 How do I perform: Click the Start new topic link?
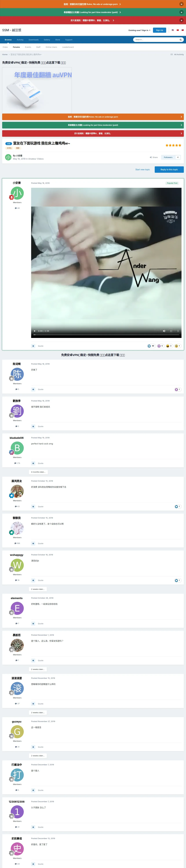[142, 170]
